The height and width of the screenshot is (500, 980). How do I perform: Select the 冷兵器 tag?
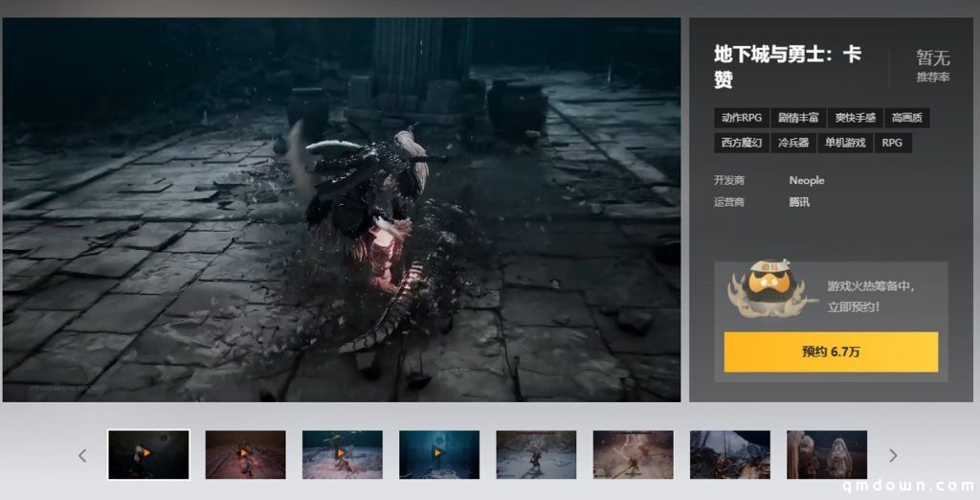tap(793, 143)
